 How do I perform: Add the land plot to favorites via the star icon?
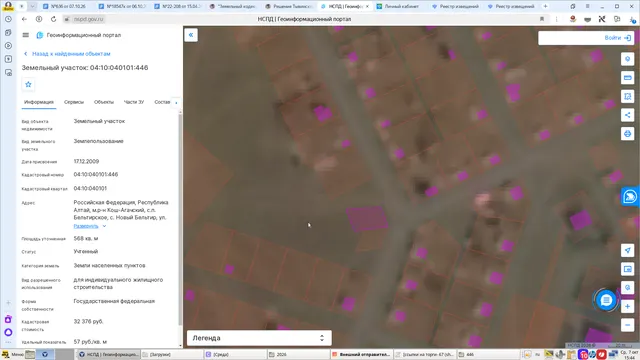click(28, 84)
